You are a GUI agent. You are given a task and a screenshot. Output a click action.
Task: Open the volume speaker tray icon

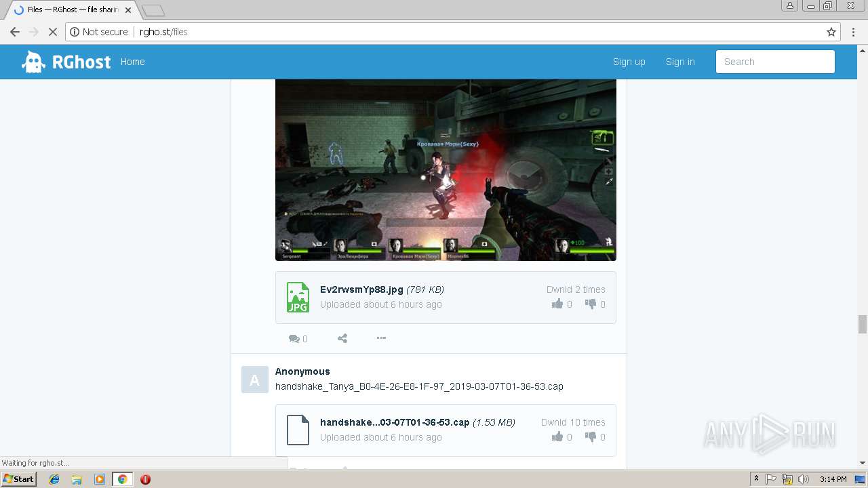click(804, 479)
